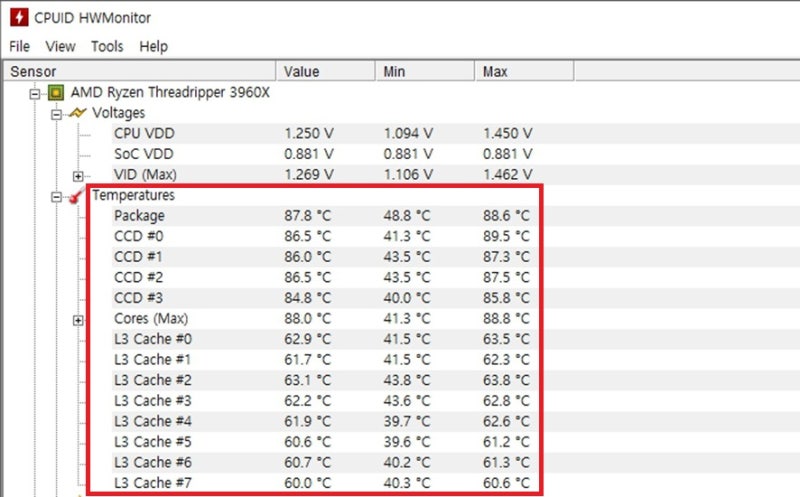Click the CPU VDD max 1.450 V

508,133
